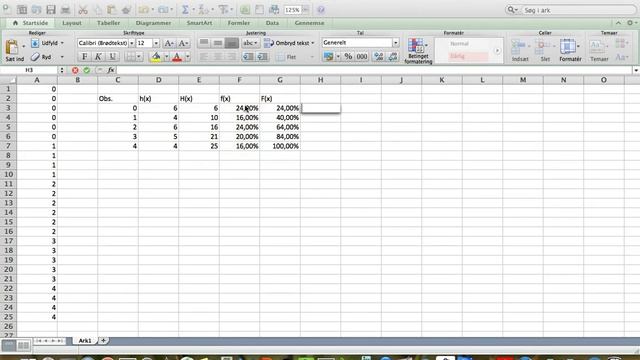Switch to page layout view button at bottom left

[23, 345]
